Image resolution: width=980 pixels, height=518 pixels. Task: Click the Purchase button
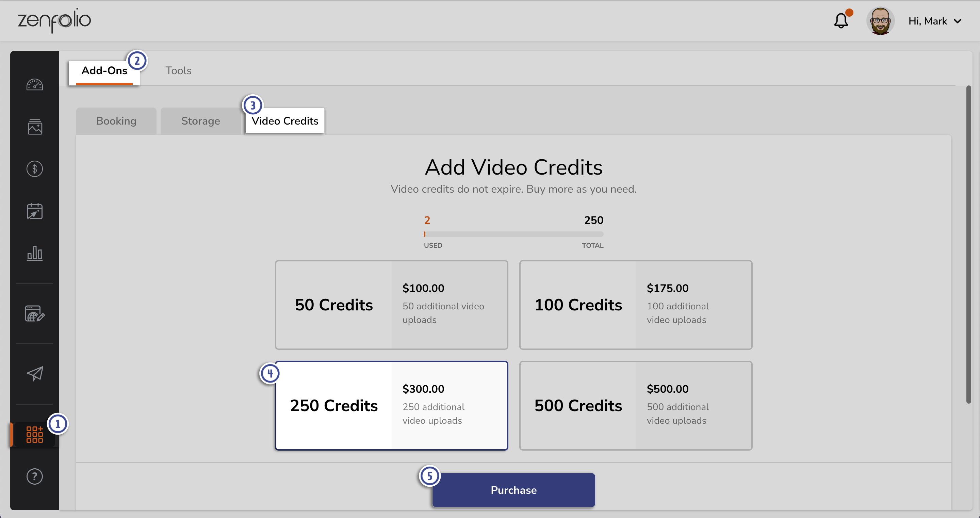(513, 490)
